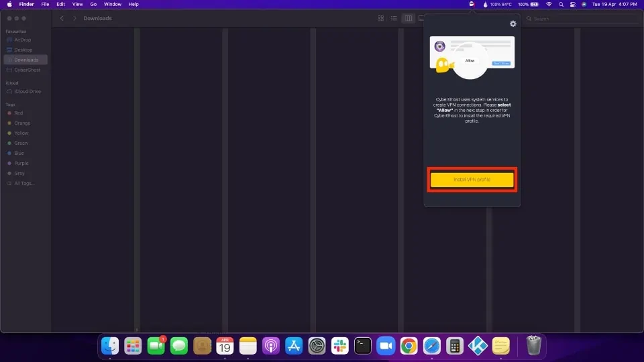Select Downloads in Finder sidebar
This screenshot has height=362, width=644.
point(25,60)
